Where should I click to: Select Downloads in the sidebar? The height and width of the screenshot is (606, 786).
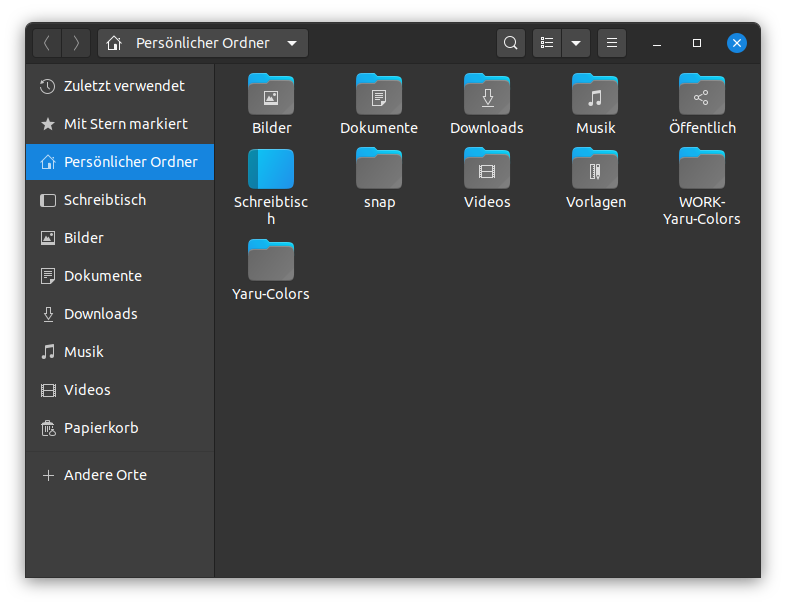point(120,314)
